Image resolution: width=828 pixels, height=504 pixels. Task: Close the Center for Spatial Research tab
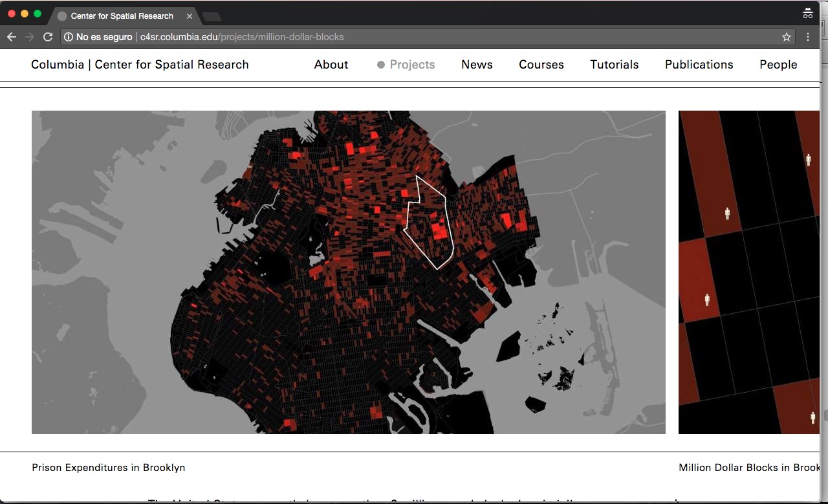click(x=190, y=16)
